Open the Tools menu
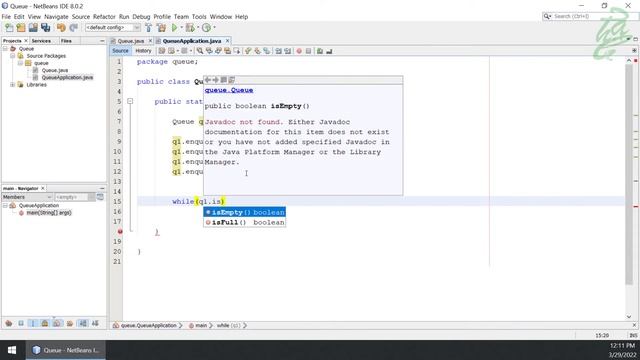 [199, 17]
